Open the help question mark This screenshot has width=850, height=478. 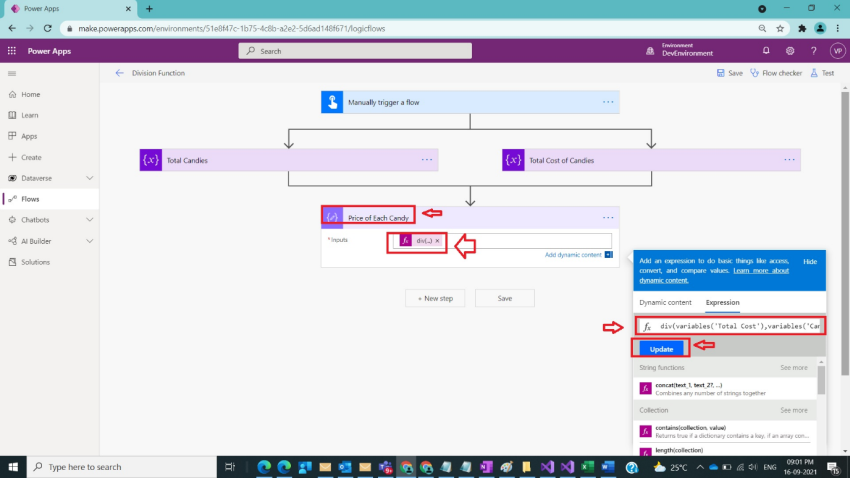point(814,51)
